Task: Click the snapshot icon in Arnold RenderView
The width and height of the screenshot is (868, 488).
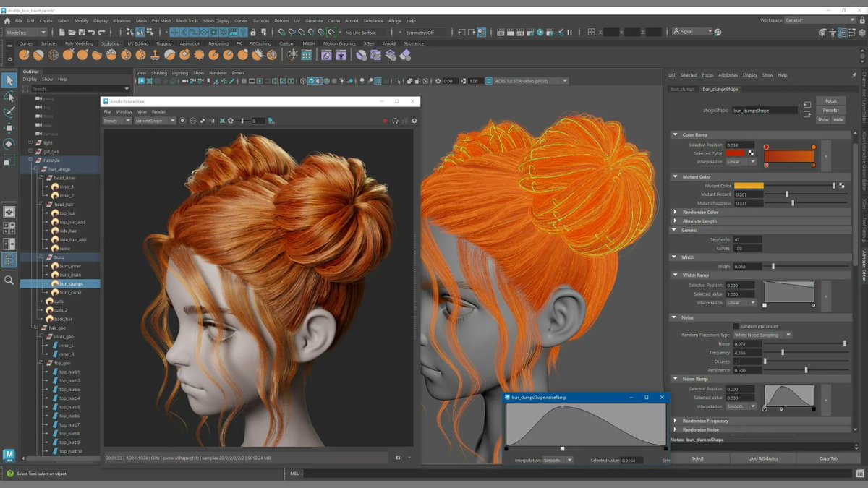Action: point(182,121)
